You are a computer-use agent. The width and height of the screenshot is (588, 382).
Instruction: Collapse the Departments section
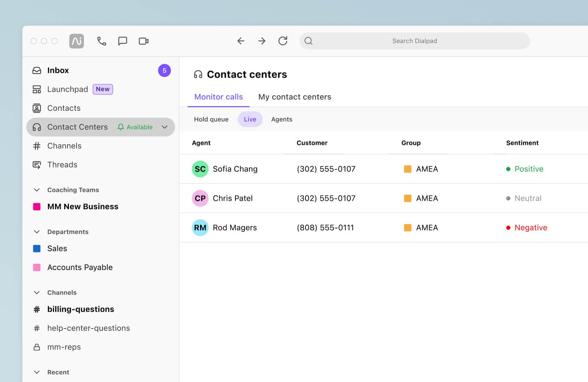(x=37, y=232)
